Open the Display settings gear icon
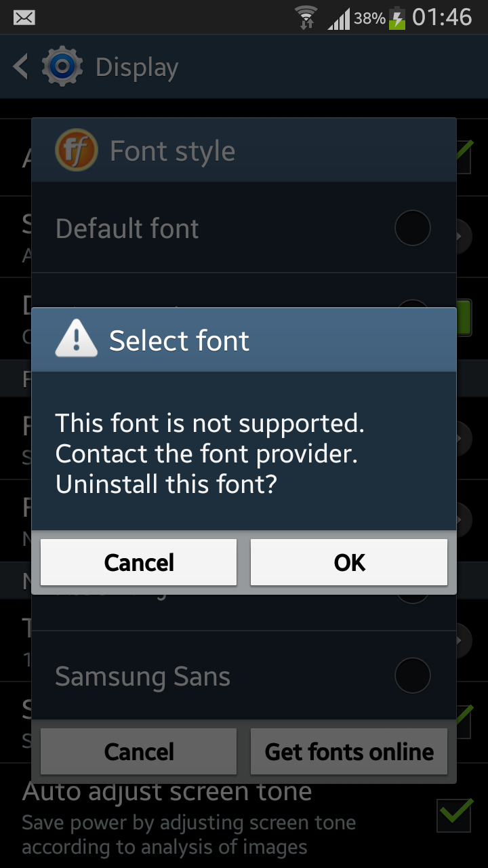 [62, 67]
